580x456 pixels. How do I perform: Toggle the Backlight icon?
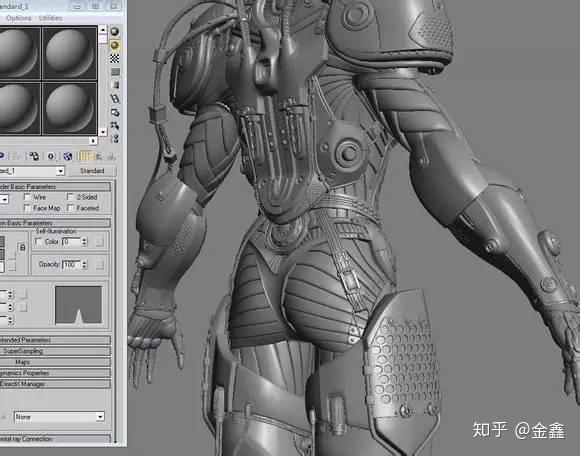pyautogui.click(x=115, y=45)
